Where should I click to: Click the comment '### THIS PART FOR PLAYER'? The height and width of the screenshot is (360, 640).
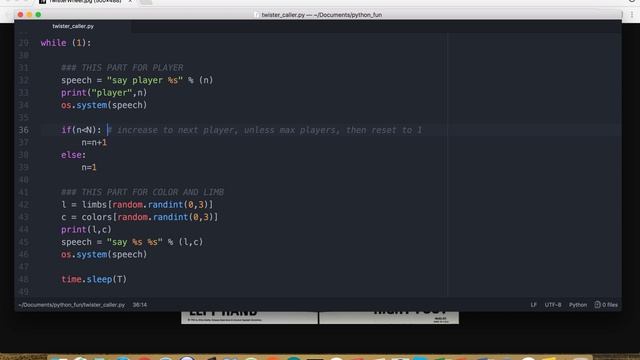pyautogui.click(x=122, y=68)
